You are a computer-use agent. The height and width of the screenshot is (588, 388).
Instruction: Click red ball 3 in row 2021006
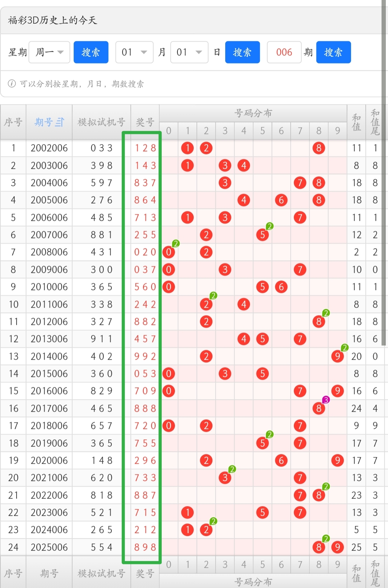(x=225, y=478)
